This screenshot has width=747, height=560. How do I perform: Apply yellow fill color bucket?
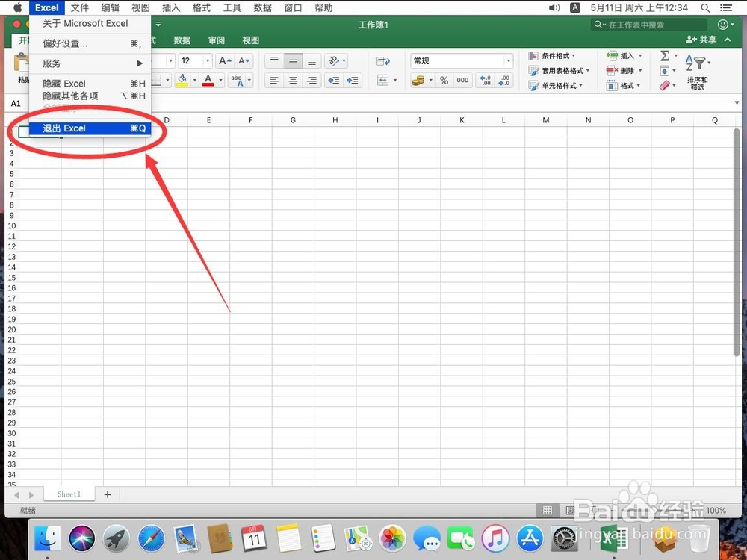pos(182,80)
